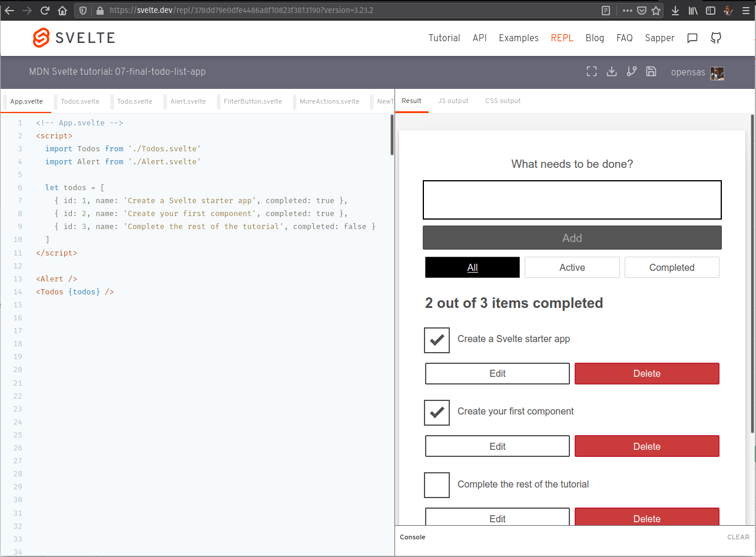Screen dimensions: 756x557
Task: Uncheck the 'Create a Svelte starter app' todo
Action: [436, 340]
